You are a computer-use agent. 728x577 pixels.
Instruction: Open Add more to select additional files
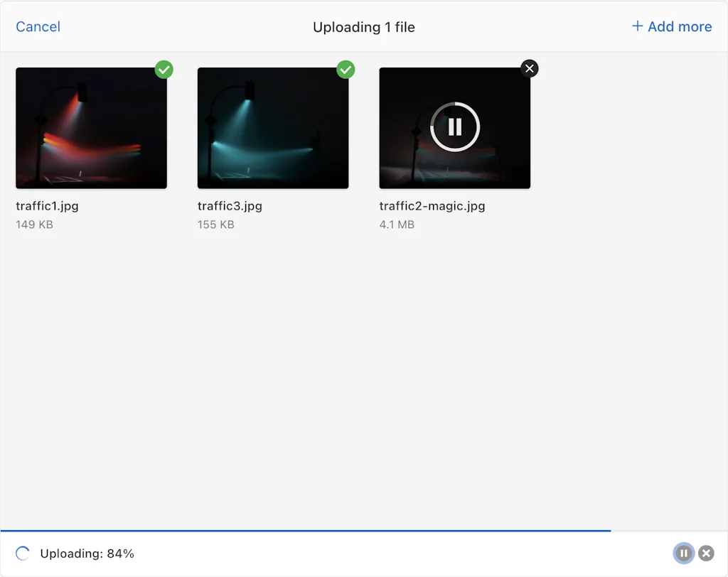671,26
